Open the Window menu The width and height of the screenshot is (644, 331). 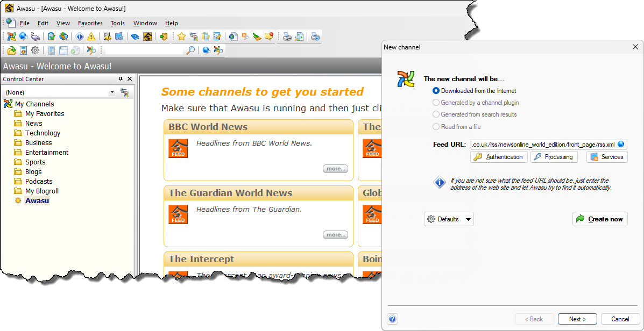145,24
